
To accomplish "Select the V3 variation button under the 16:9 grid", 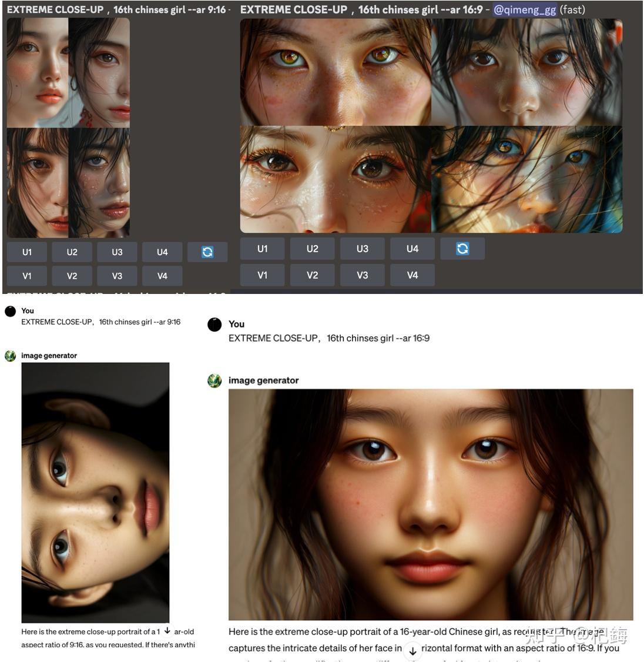I will [x=362, y=275].
